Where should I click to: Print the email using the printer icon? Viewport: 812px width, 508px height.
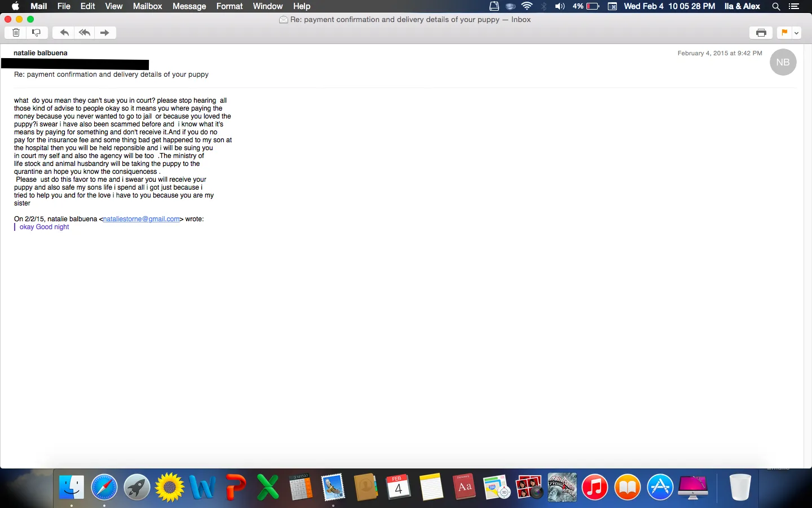761,33
